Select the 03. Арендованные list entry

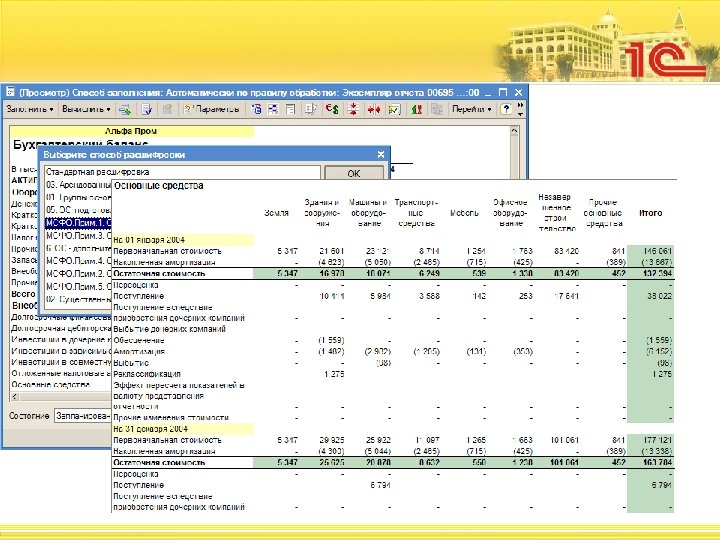tap(78, 185)
